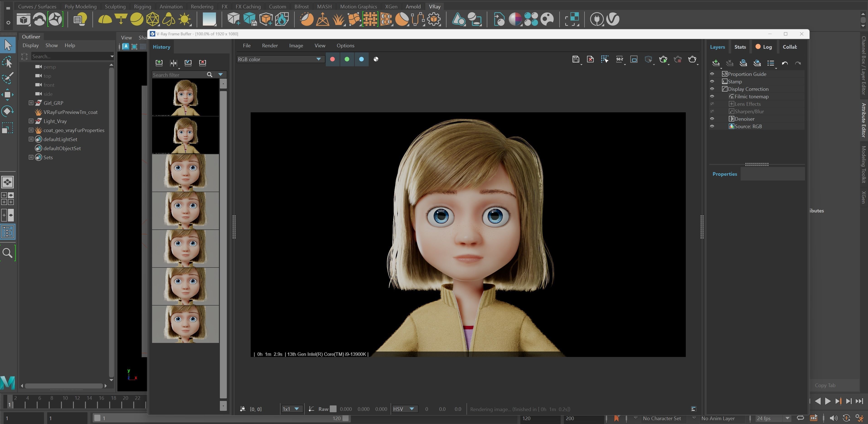Enable the Lens Effects layer

point(712,104)
